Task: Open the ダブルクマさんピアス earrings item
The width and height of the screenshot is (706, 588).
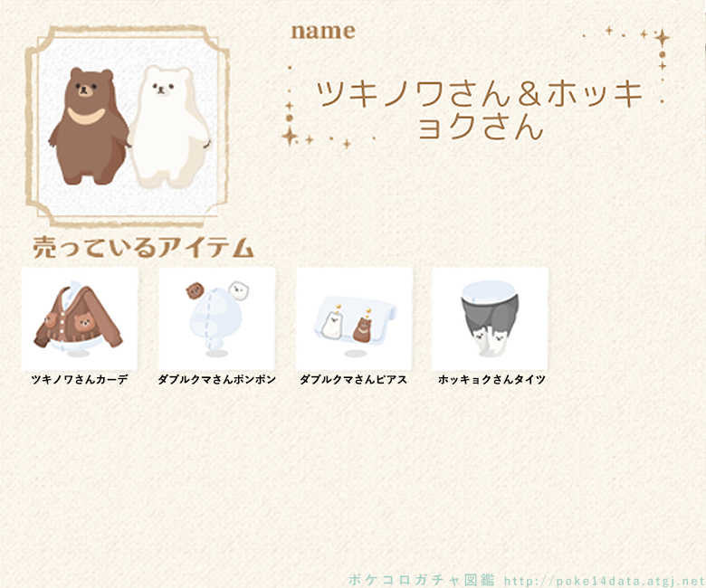Action: (x=354, y=319)
